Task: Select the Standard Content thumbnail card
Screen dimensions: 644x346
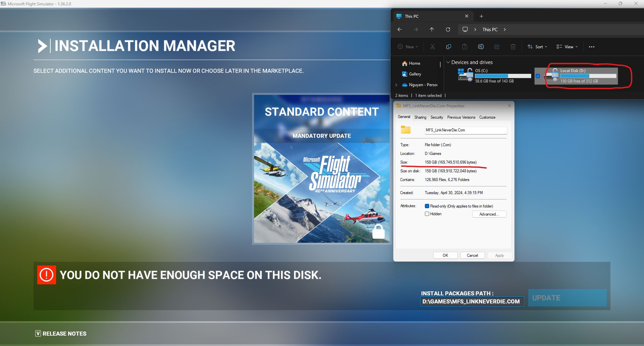Action: (x=321, y=169)
